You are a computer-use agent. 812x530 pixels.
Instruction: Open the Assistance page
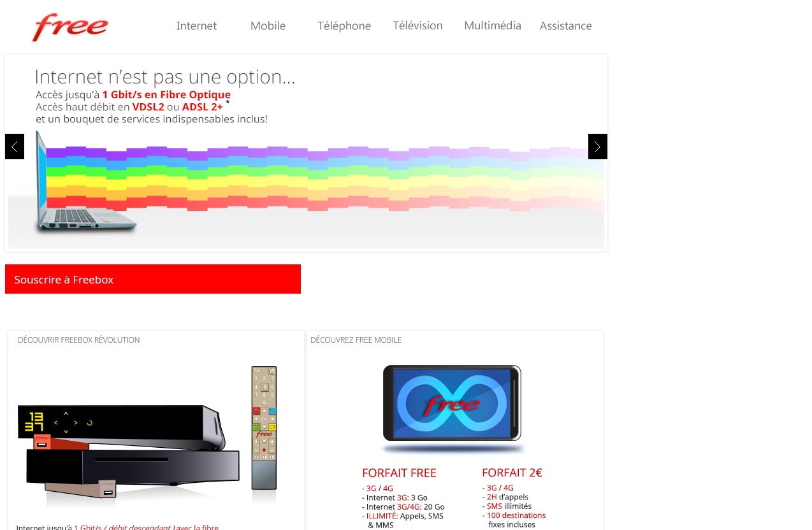point(566,25)
